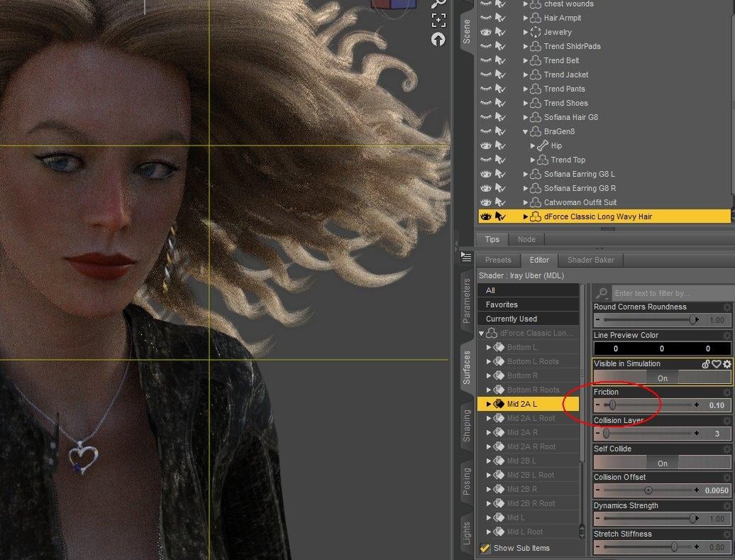
Task: Toggle visibility eye for dForce Classic Long Wavy Hair
Action: point(485,216)
